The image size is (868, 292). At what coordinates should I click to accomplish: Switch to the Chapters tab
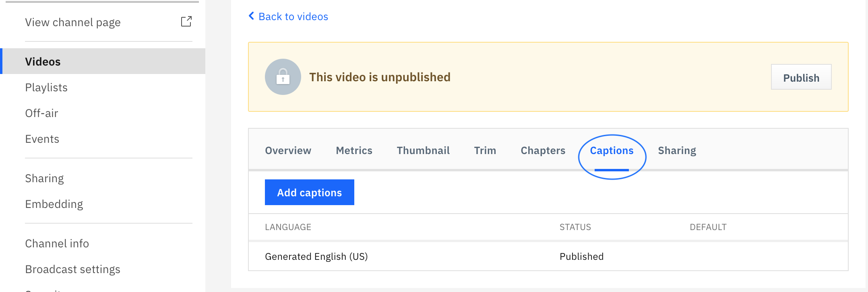[x=543, y=150]
